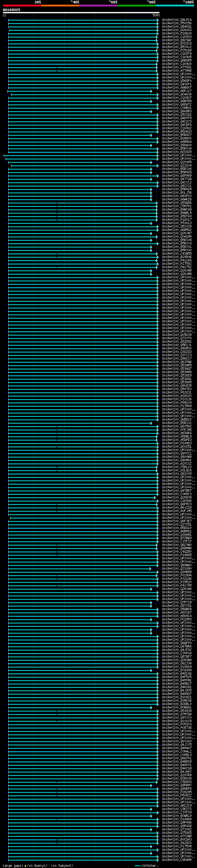Click UniRef100_B5RHZ7 label
Image resolution: width=197 pixels, height=868 pixels.
coord(176,135)
